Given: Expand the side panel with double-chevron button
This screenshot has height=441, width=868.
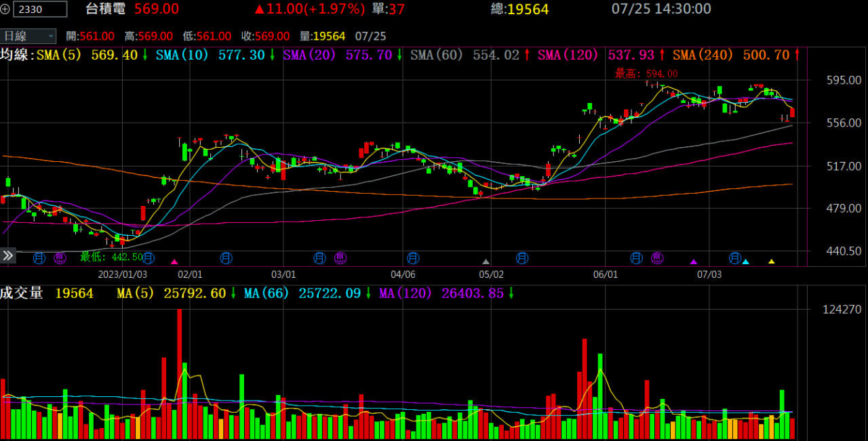Looking at the screenshot, I should tap(7, 255).
